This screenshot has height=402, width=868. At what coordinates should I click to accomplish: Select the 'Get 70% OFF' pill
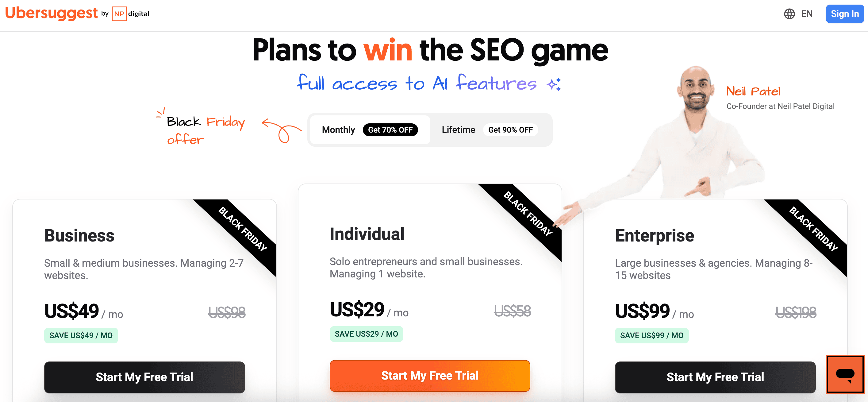[390, 129]
